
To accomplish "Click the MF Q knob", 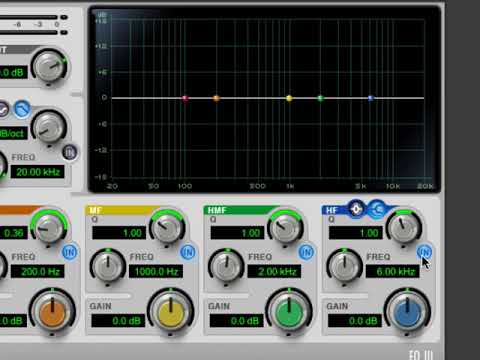I will point(167,228).
